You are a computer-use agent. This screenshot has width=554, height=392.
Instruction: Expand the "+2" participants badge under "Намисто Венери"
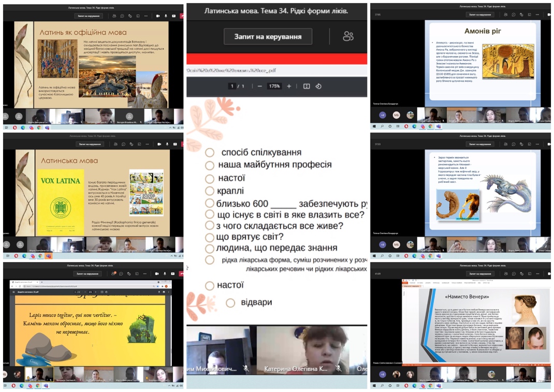[x=382, y=374]
